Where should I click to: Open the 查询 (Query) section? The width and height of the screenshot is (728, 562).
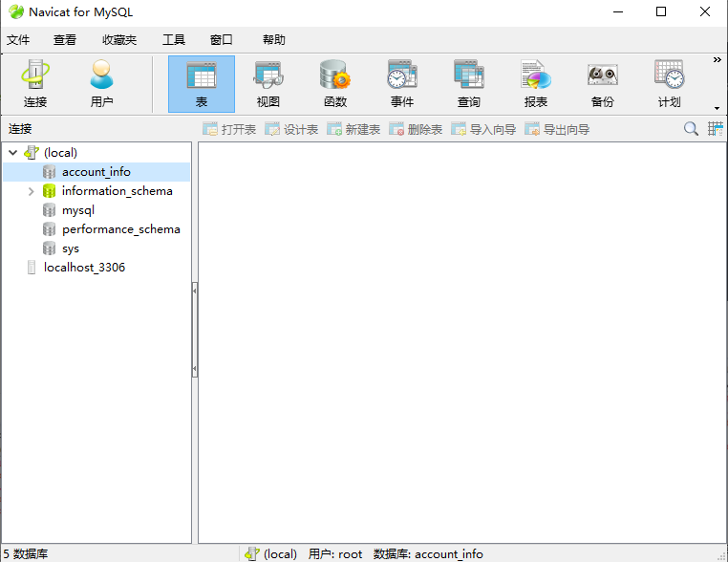tap(469, 84)
